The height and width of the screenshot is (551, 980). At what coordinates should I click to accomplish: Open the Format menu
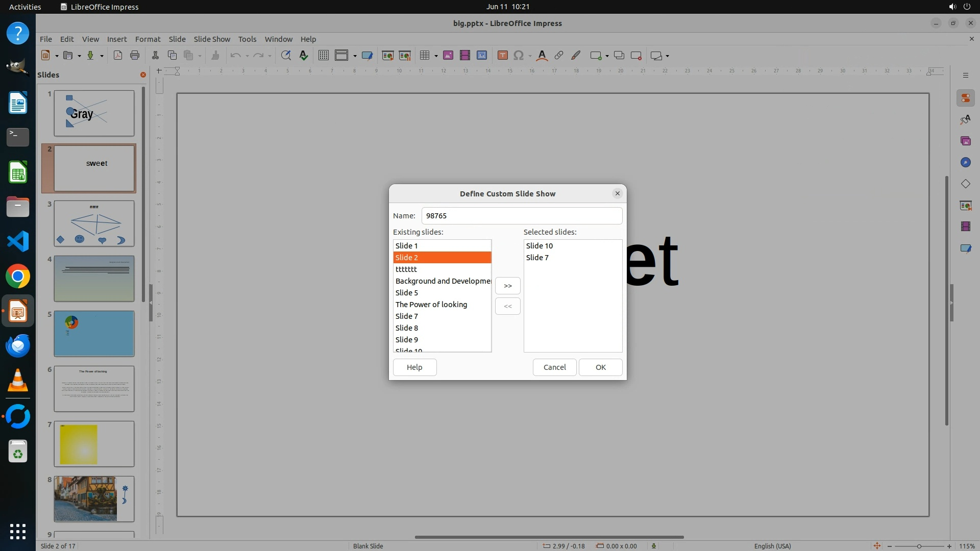tap(148, 39)
